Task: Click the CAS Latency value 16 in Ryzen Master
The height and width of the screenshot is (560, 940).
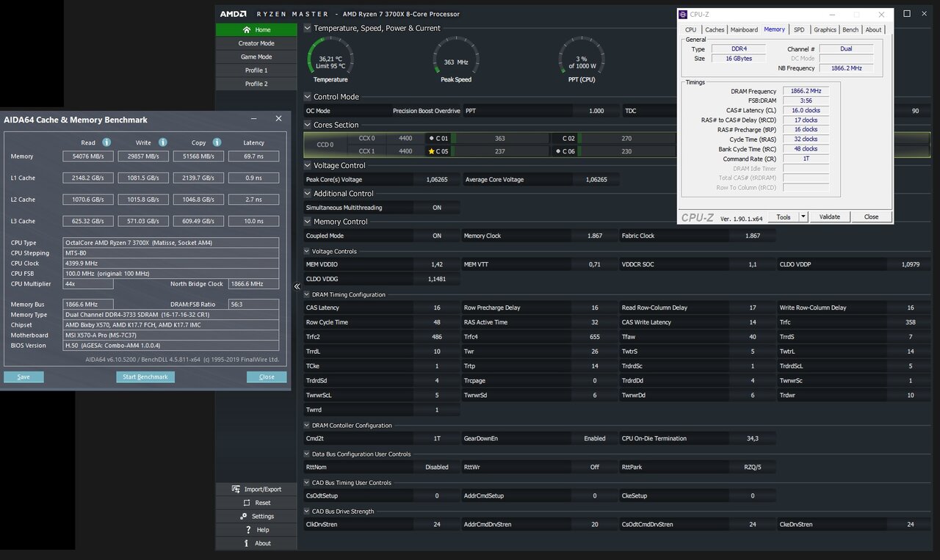Action: point(437,308)
